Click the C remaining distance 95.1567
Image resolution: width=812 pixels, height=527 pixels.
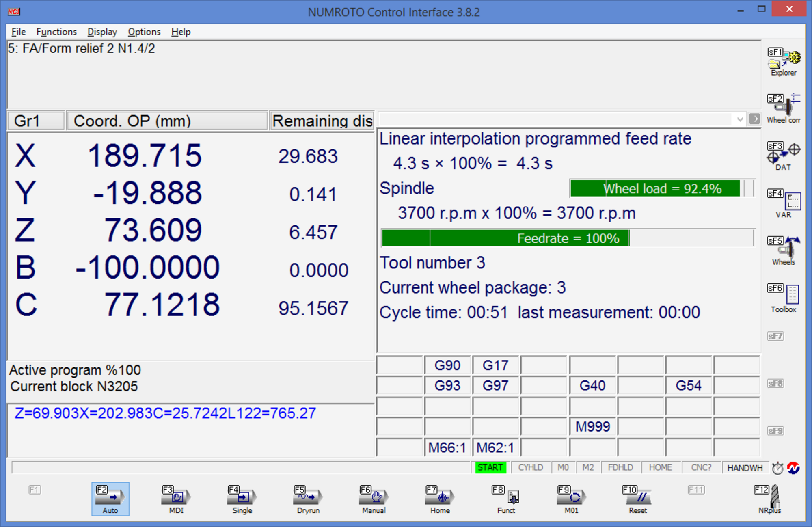coord(313,308)
